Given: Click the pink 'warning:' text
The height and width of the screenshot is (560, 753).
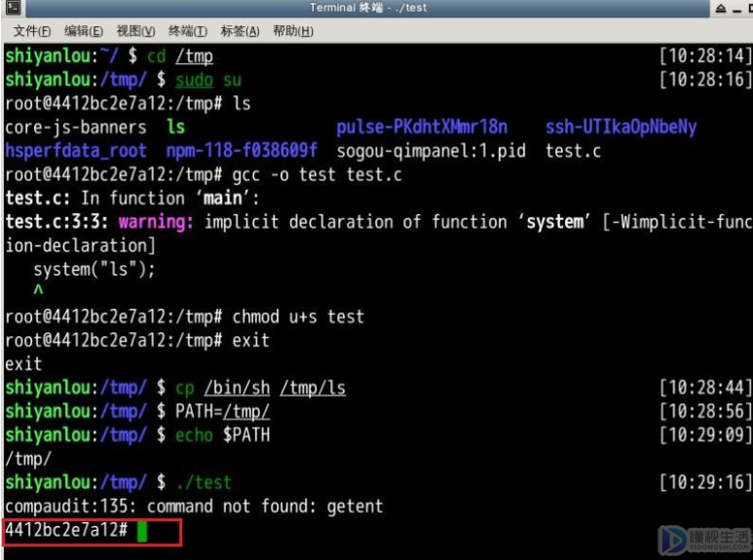Looking at the screenshot, I should coord(156,222).
